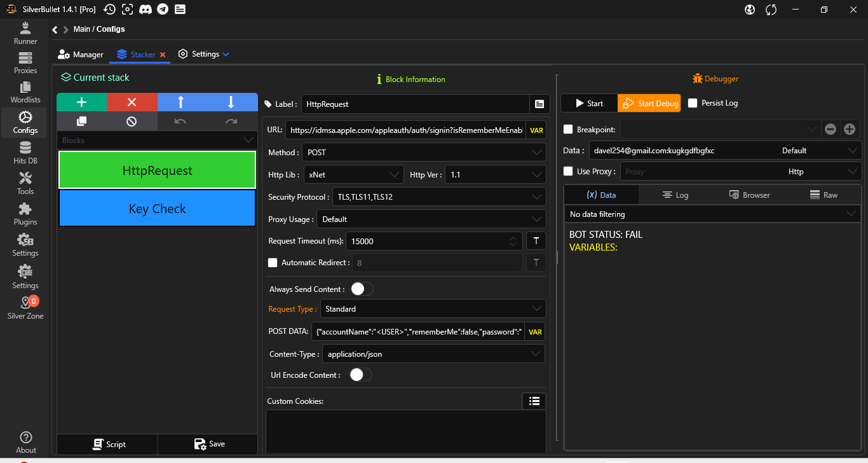Image resolution: width=868 pixels, height=463 pixels.
Task: Move the selected block up
Action: (x=181, y=102)
